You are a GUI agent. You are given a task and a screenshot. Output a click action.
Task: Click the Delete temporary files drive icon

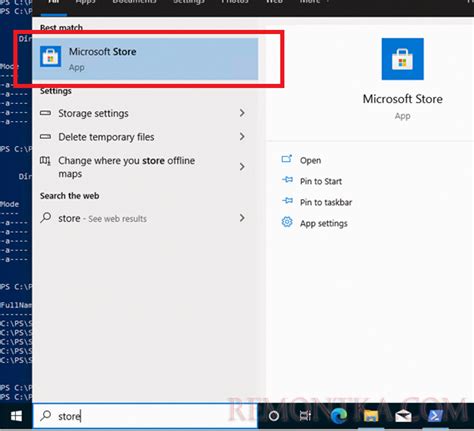pyautogui.click(x=46, y=137)
